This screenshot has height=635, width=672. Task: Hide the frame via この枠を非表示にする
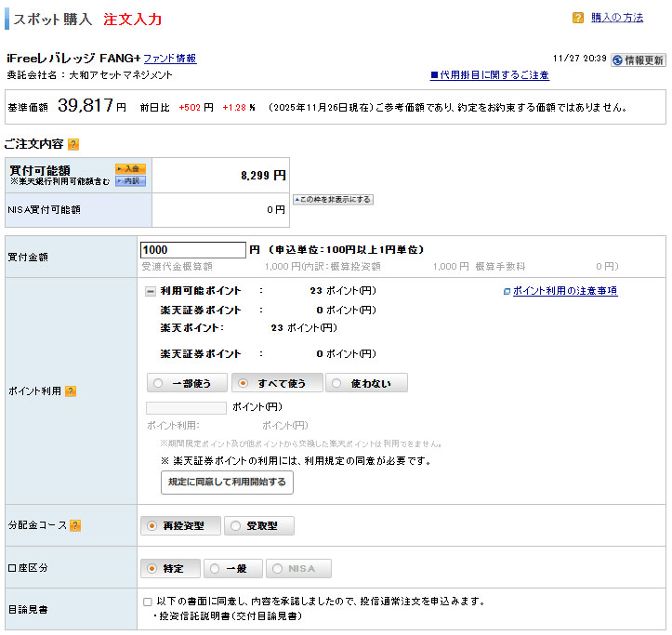[333, 200]
